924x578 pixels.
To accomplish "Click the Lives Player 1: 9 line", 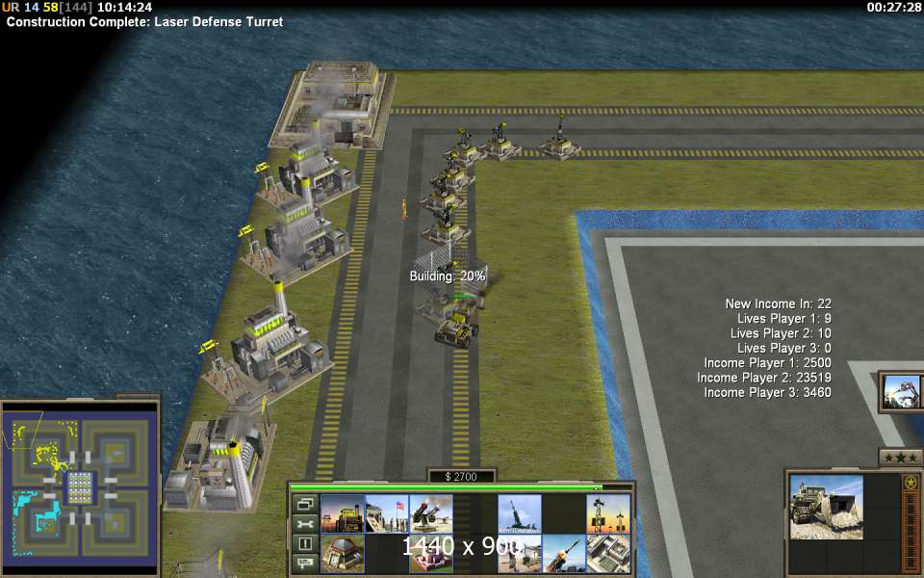I will (784, 319).
